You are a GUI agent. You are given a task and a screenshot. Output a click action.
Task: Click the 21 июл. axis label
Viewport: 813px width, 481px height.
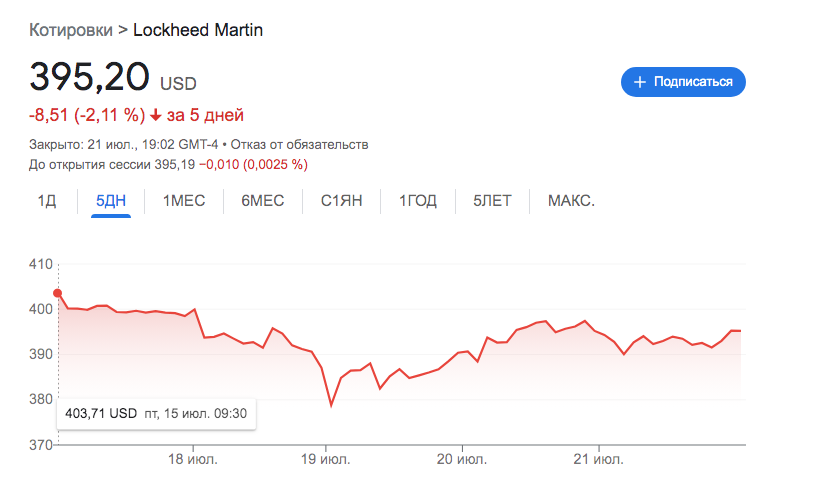(598, 459)
